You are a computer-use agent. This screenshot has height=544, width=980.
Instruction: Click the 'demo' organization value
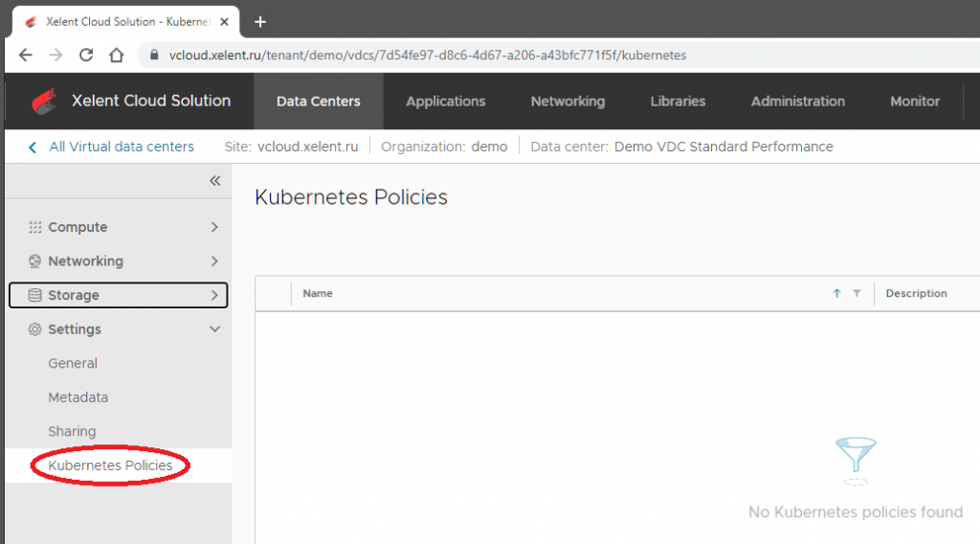(489, 147)
